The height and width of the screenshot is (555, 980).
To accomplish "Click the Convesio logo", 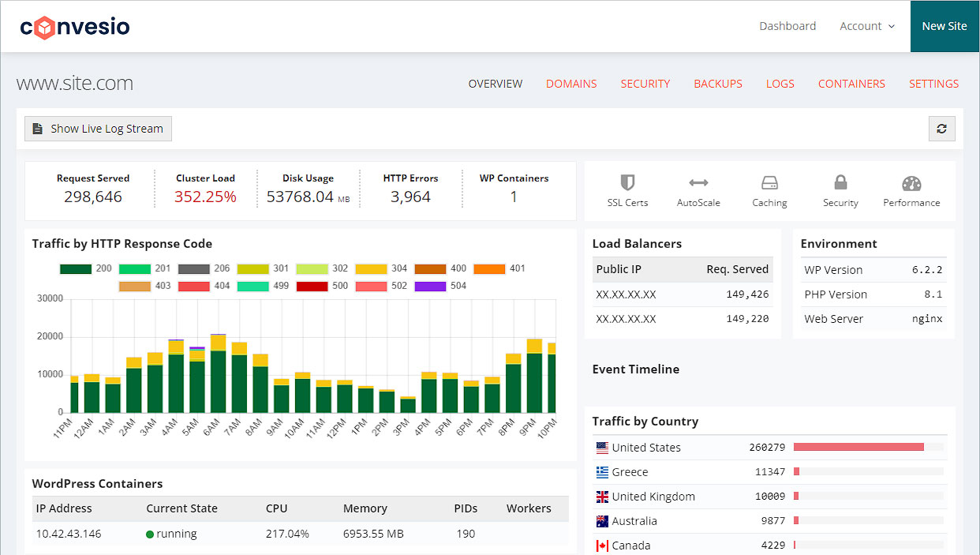I will point(75,27).
